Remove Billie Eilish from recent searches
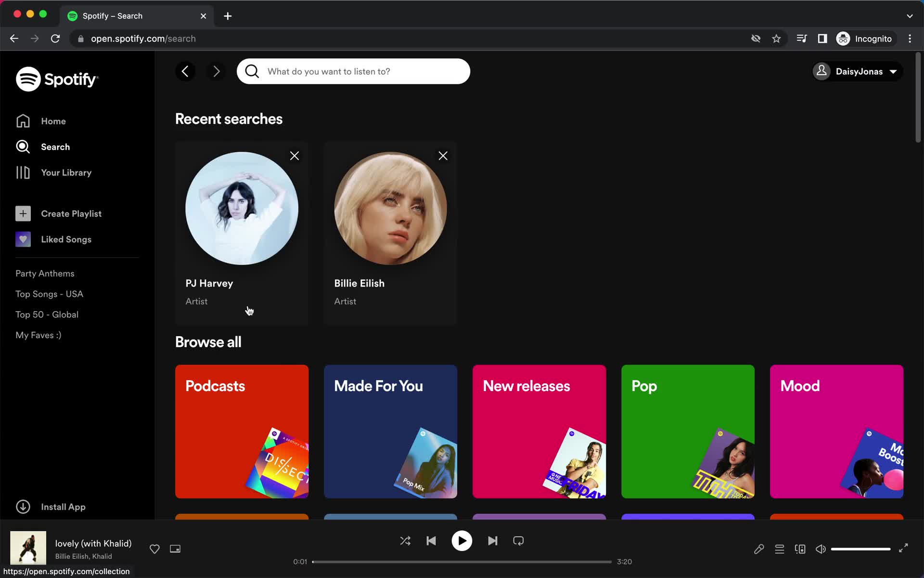 pos(442,156)
